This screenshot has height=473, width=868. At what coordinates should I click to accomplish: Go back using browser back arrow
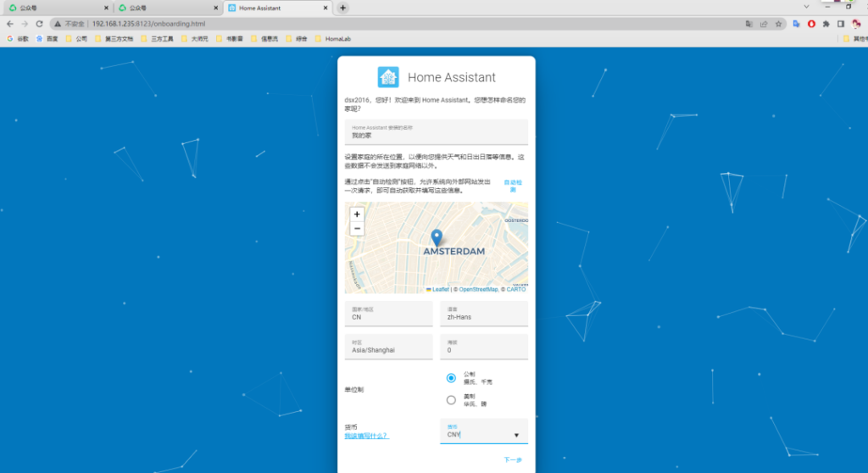click(x=10, y=24)
